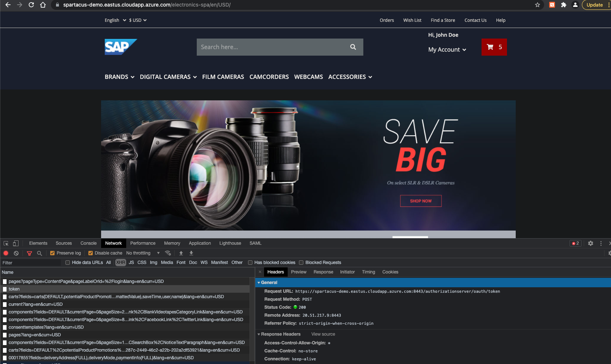Activate the DevTools inspect element icon

click(6, 243)
